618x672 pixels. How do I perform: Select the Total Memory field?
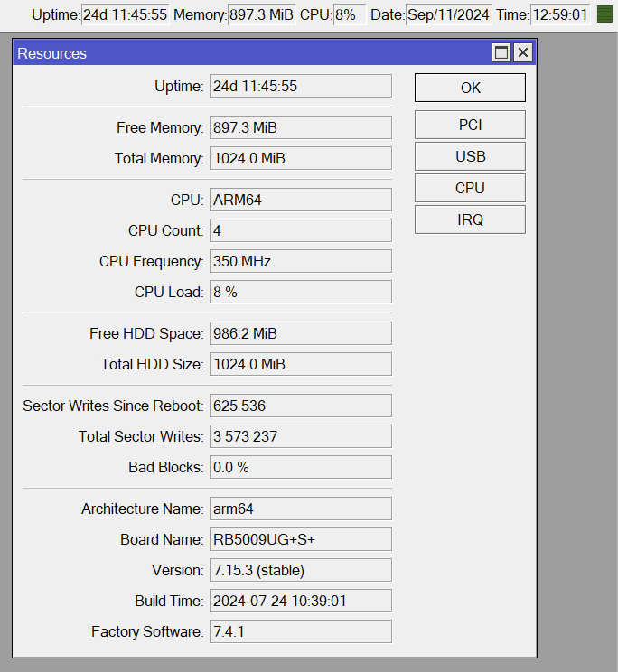(x=301, y=158)
